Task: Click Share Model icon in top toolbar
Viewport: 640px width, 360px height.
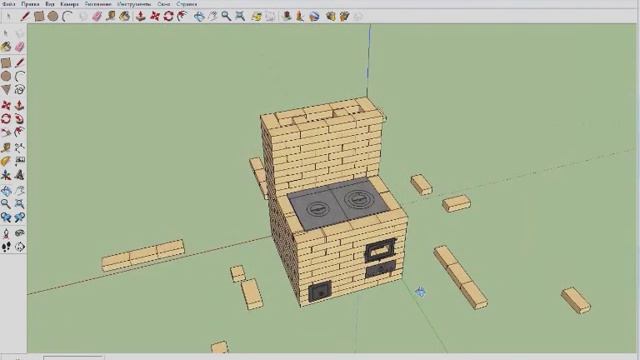Action: point(344,16)
